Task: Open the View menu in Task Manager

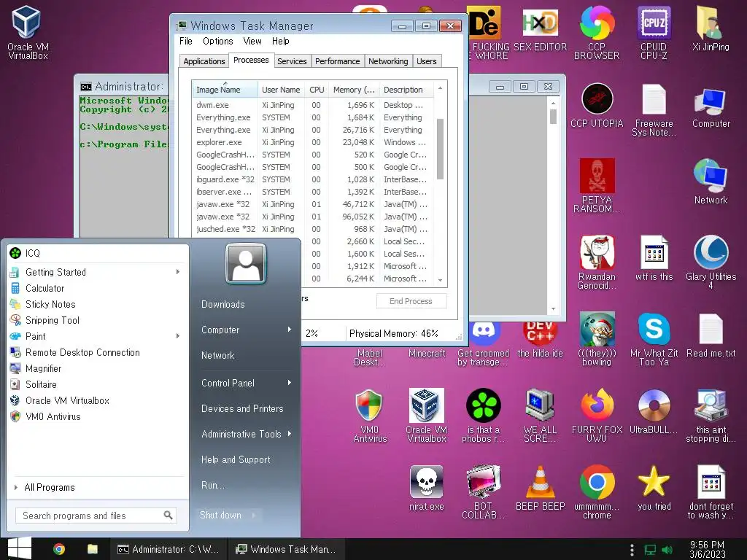Action: tap(252, 41)
